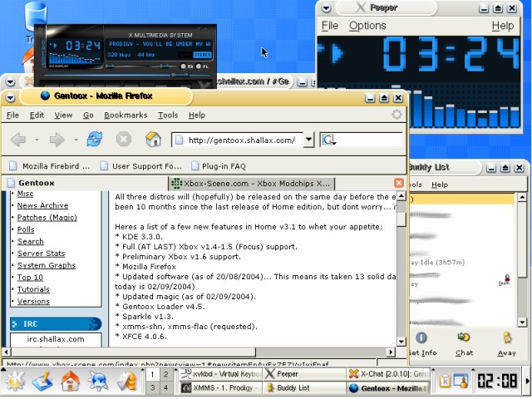Switch to Peeper in the taskbar

[x=304, y=374]
